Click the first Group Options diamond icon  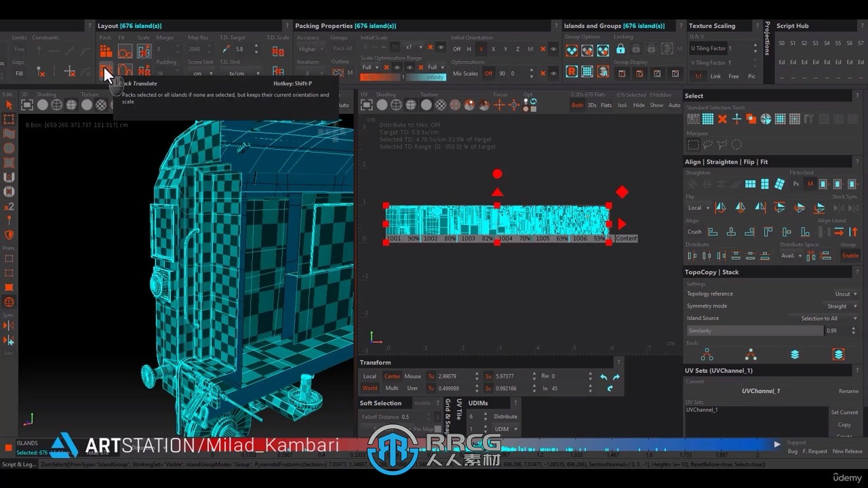[572, 50]
